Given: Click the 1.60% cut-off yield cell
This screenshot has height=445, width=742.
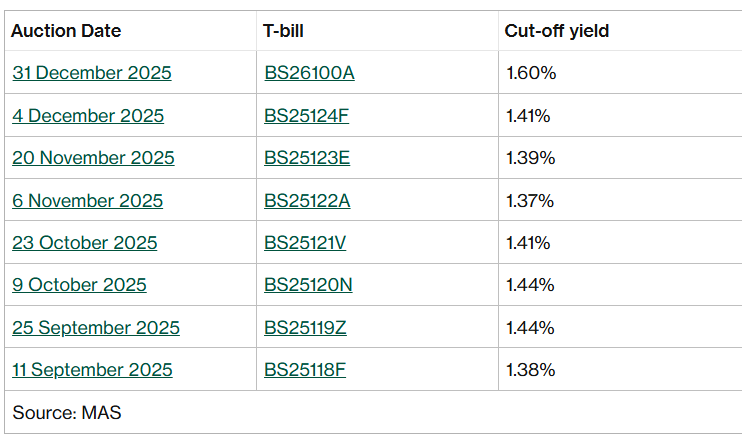Looking at the screenshot, I should click(x=530, y=73).
